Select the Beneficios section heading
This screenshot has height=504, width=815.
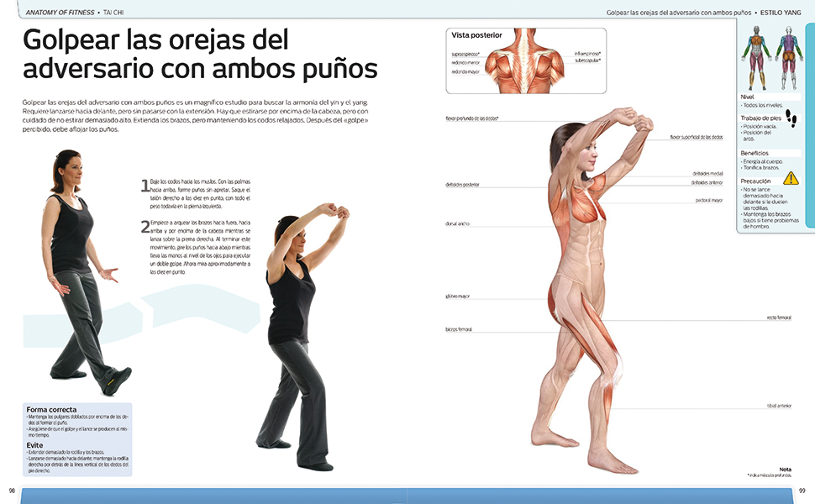755,153
